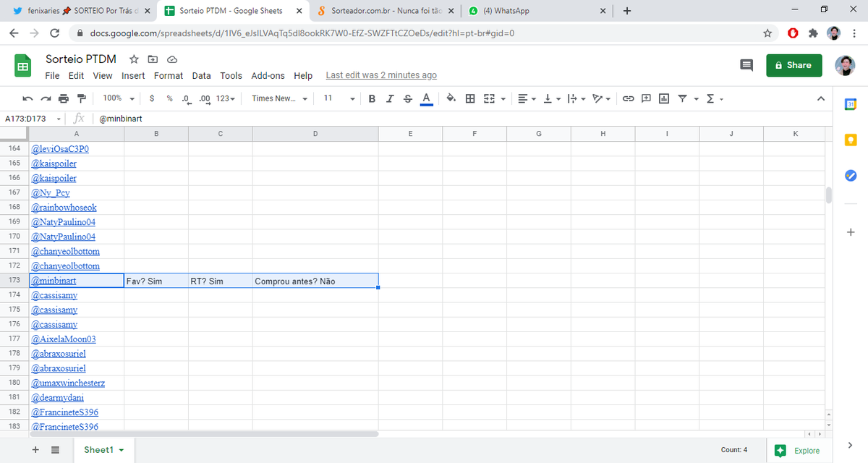Open Functions sigma dropdown

click(x=715, y=98)
